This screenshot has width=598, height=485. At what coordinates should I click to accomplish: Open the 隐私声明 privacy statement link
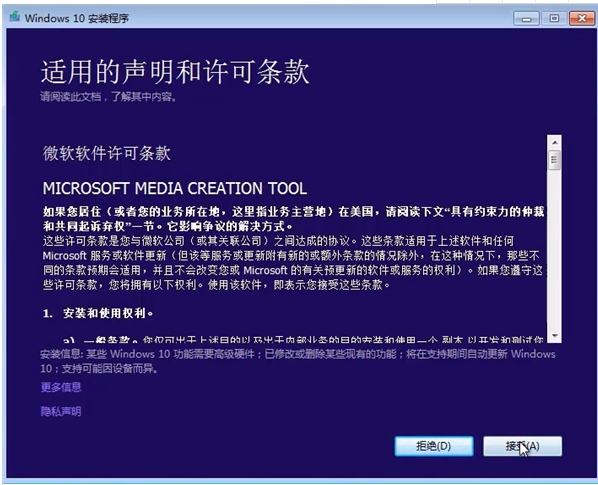point(61,411)
